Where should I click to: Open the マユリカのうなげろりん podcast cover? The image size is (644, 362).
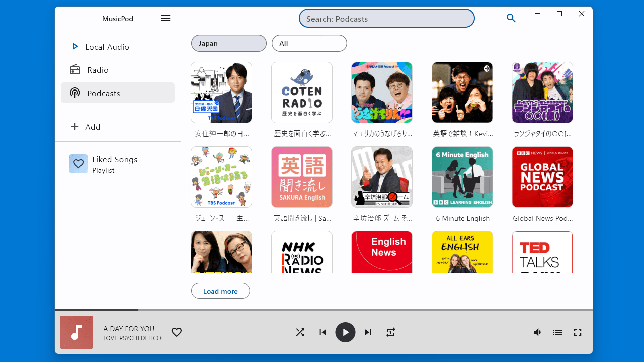(x=382, y=93)
